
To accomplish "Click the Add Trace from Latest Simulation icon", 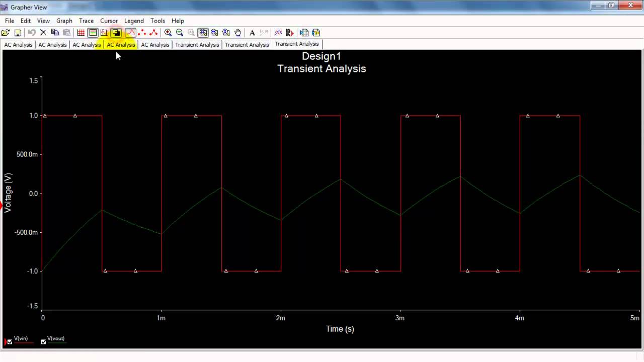I will pos(290,33).
